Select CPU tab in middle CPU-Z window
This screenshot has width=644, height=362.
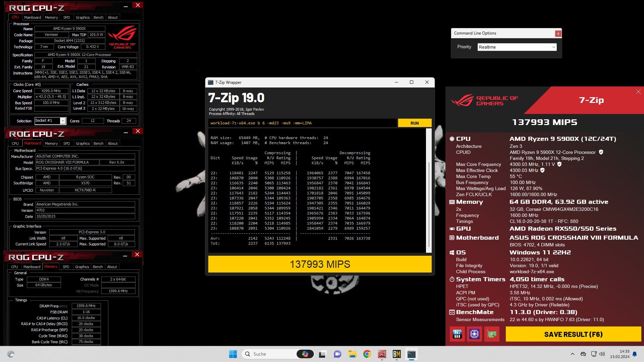[15, 143]
